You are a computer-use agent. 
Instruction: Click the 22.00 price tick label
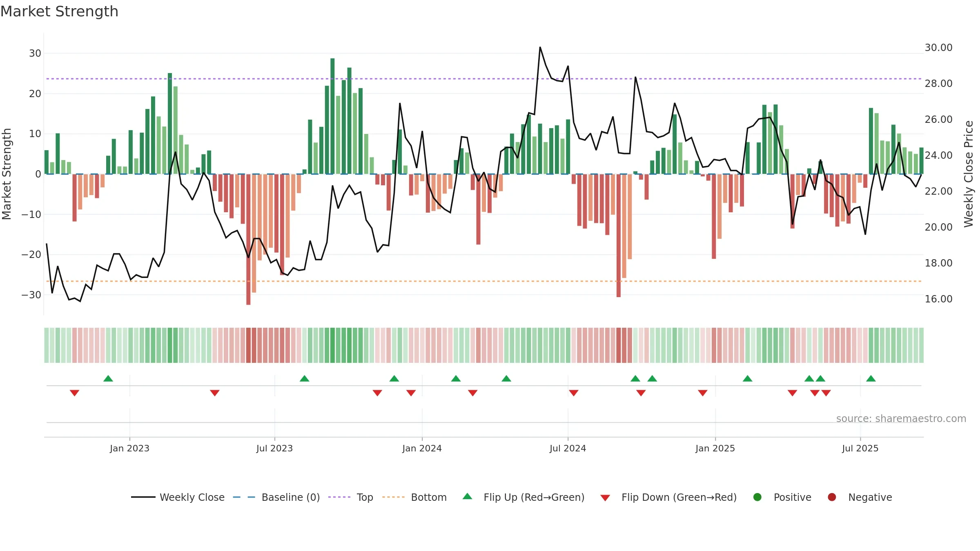point(938,191)
